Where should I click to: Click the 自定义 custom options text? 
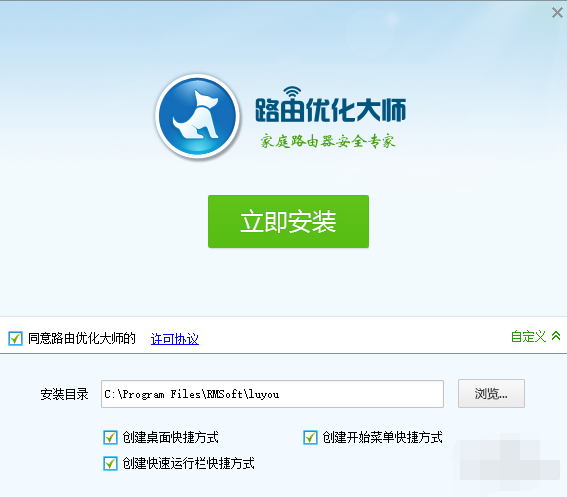coord(528,336)
